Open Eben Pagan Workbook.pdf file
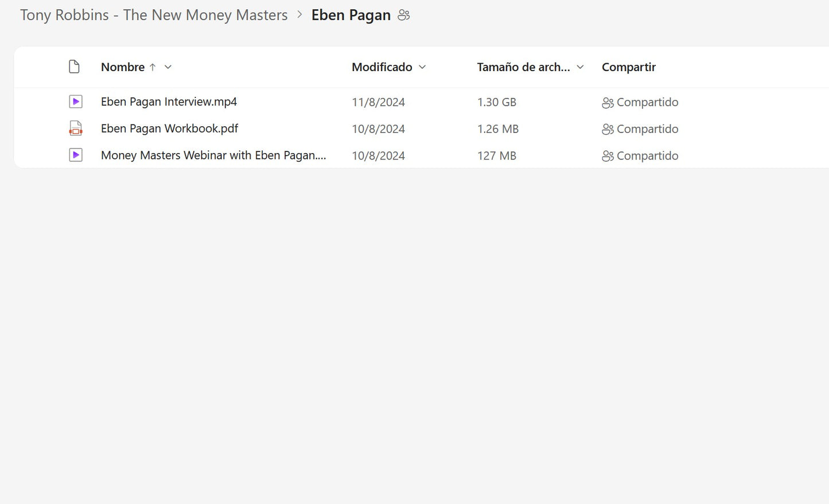 point(169,128)
